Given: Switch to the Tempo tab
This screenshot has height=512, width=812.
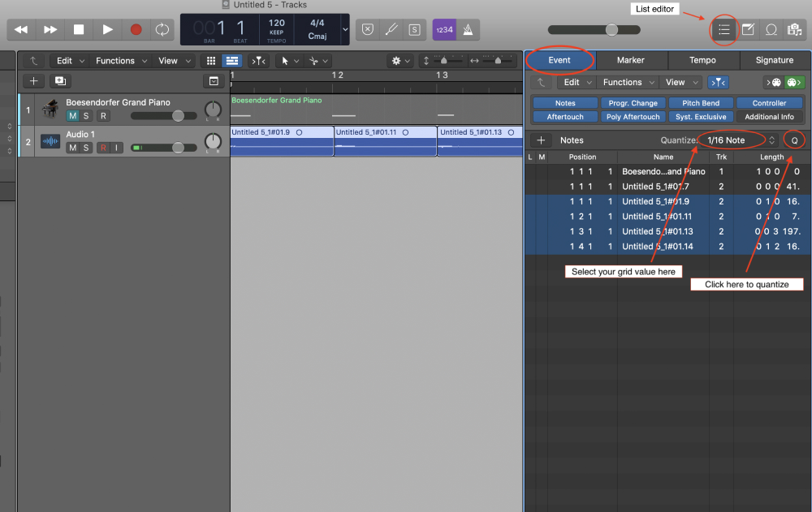Looking at the screenshot, I should (702, 60).
